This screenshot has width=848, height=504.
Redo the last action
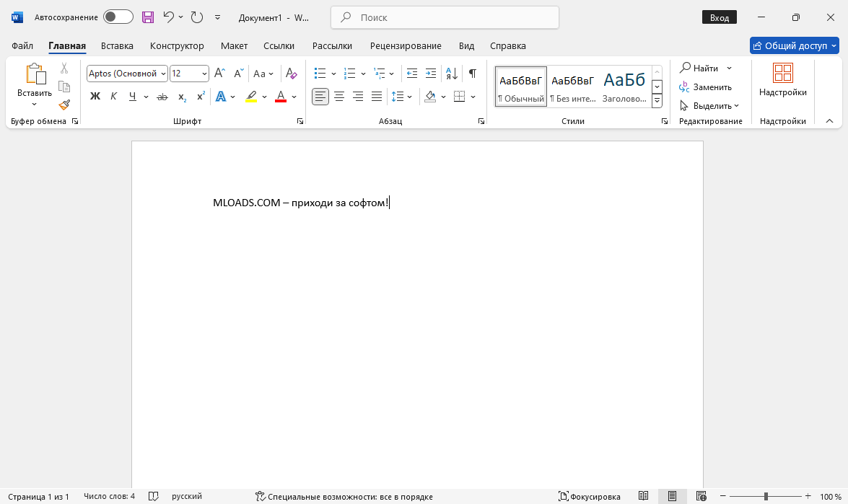(x=197, y=17)
